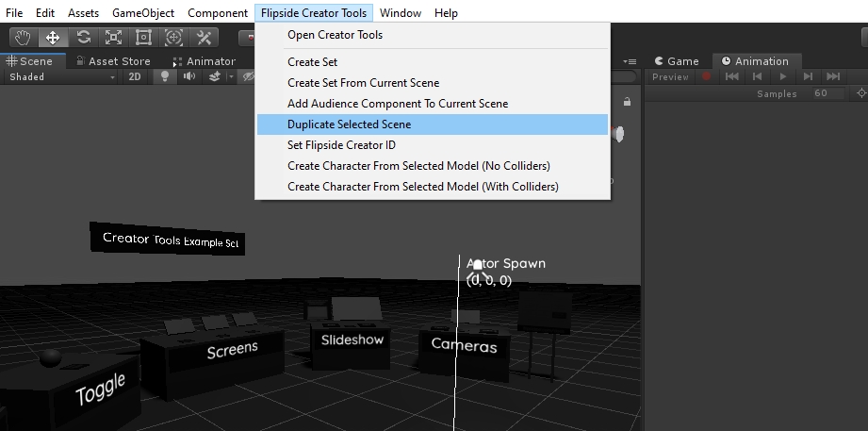
Task: Open the Help menu
Action: click(446, 13)
